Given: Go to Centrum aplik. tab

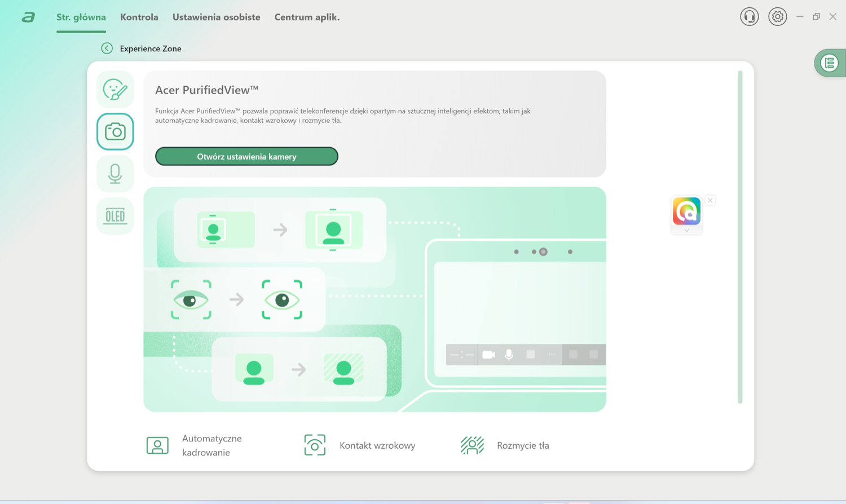Looking at the screenshot, I should [x=307, y=17].
